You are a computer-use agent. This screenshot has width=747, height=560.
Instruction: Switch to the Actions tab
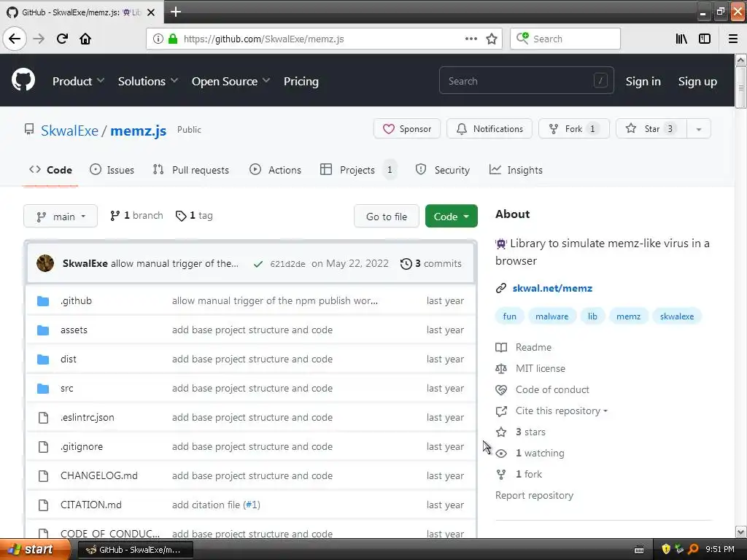tap(275, 170)
